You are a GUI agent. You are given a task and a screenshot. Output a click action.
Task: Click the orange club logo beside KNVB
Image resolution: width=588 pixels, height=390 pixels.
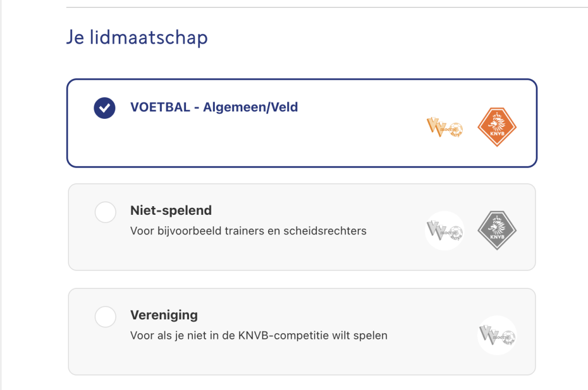pyautogui.click(x=444, y=127)
